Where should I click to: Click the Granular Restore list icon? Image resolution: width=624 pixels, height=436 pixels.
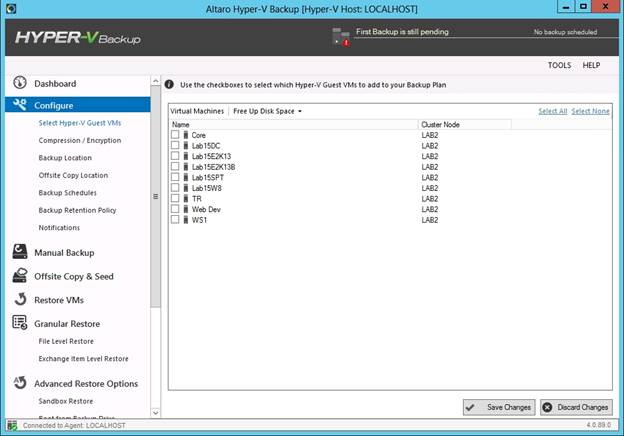(20, 322)
